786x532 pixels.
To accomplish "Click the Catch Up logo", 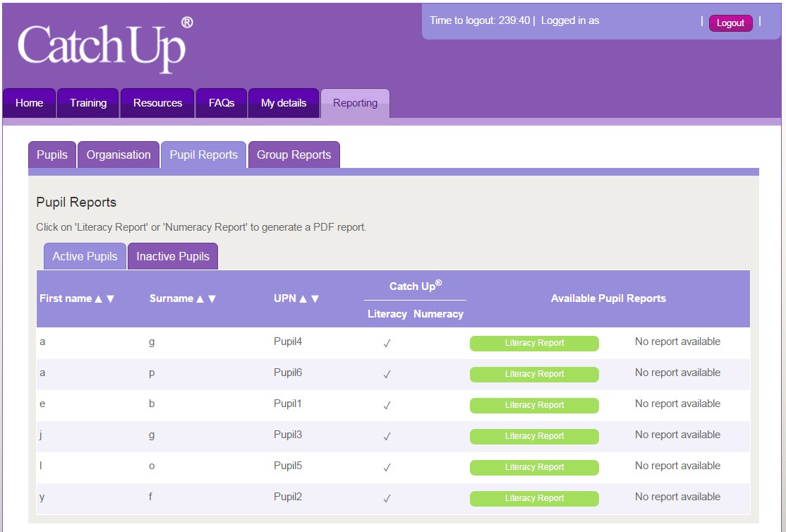I will (x=105, y=46).
